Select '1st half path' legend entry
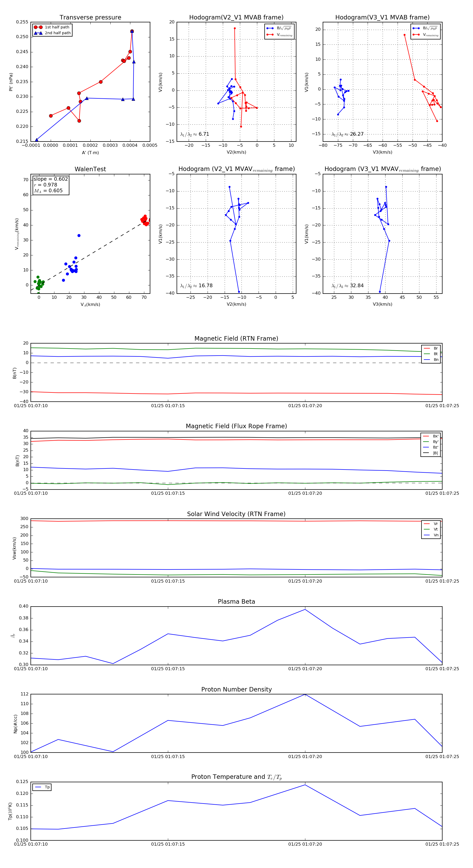Viewport: 473px width, 868px height. click(52, 27)
